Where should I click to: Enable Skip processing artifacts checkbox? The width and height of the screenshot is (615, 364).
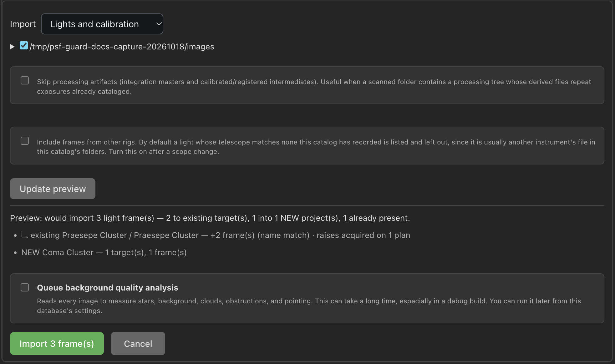click(25, 80)
